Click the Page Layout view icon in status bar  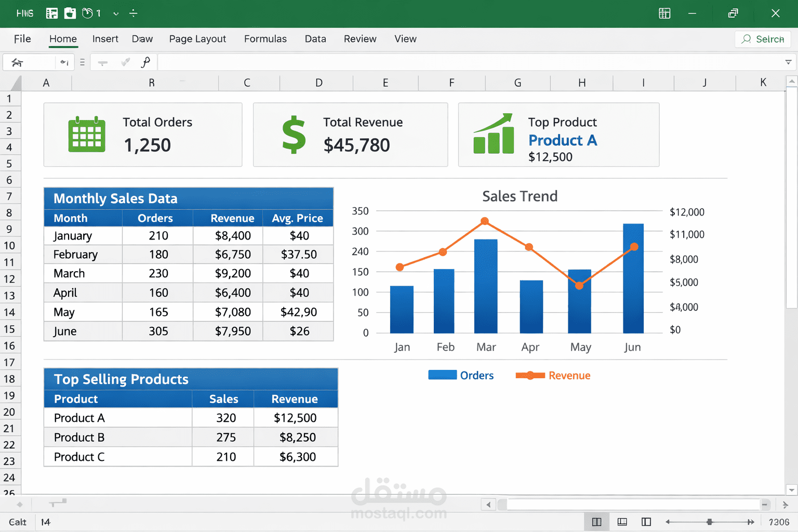(622, 522)
